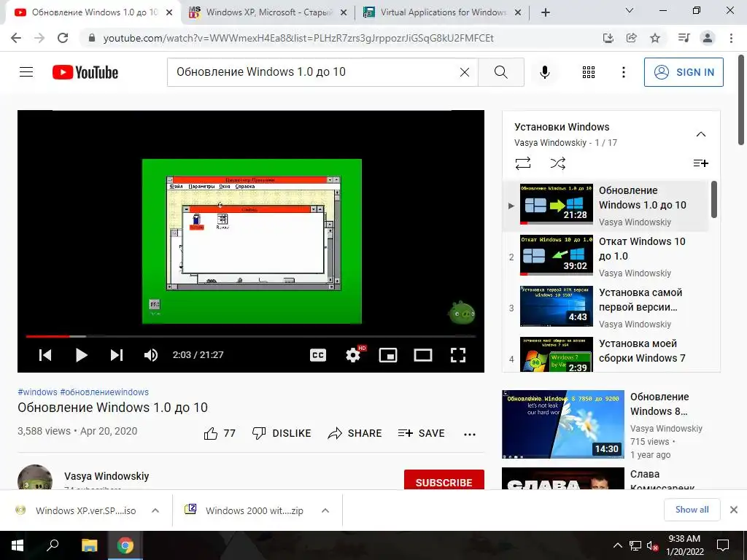This screenshot has width=747, height=560.
Task: Skip to the next video
Action: [x=117, y=355]
